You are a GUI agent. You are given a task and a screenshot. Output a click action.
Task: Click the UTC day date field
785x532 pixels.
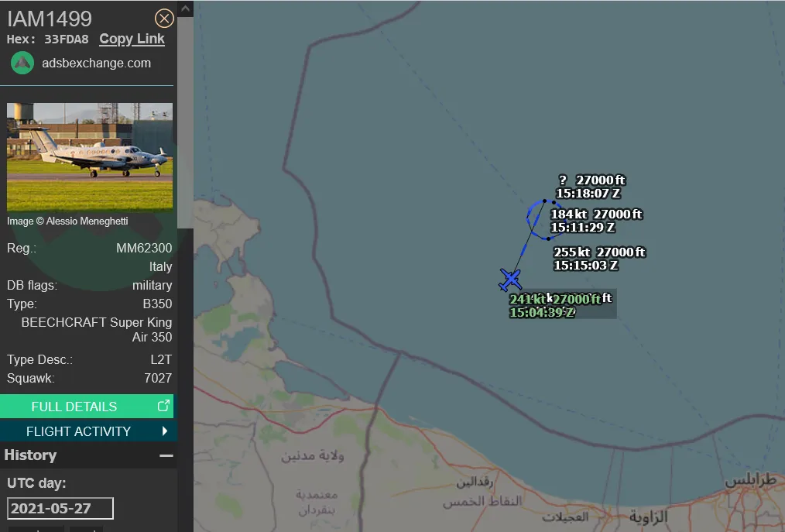pyautogui.click(x=60, y=509)
